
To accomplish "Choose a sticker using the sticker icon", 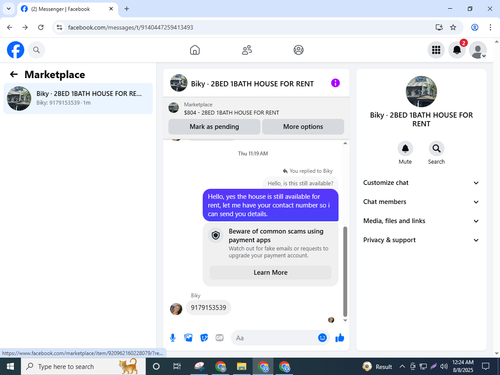I will [x=204, y=338].
